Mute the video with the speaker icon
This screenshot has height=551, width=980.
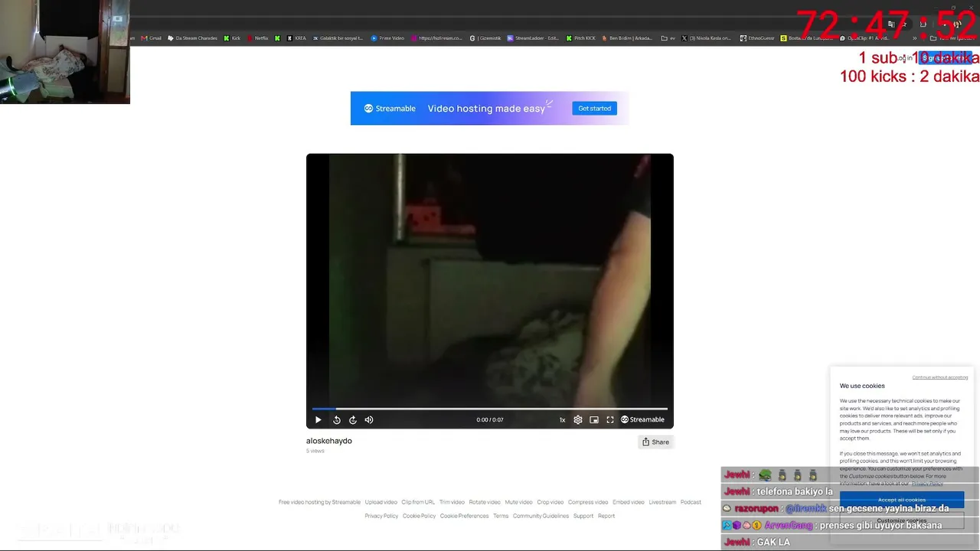click(x=369, y=419)
